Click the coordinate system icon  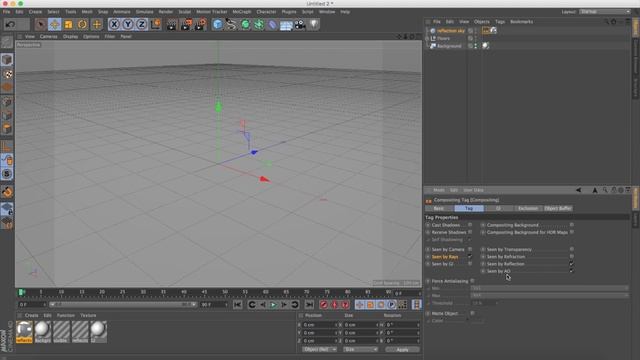tap(156, 24)
